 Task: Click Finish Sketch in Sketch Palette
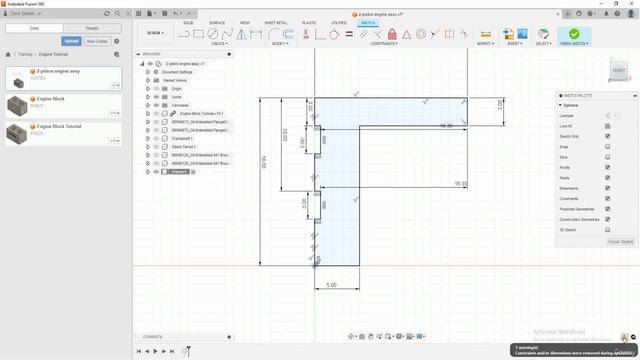pos(620,242)
